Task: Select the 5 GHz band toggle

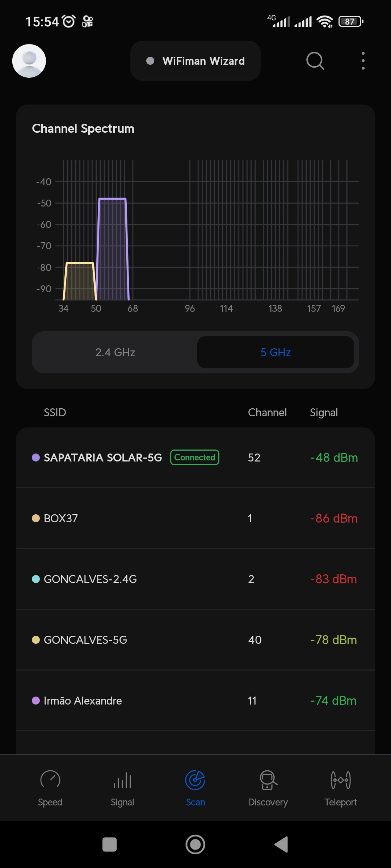Action: point(276,352)
